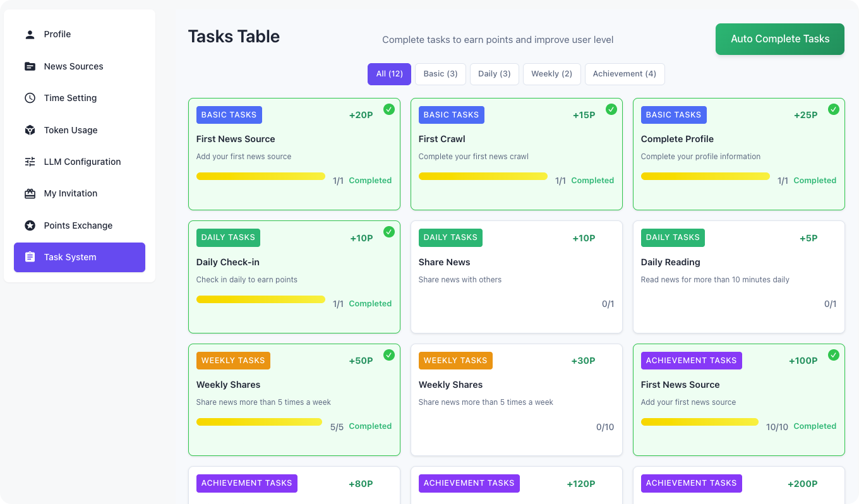The height and width of the screenshot is (504, 859).
Task: Click DAILY TASKS badge on Daily Reading card
Action: point(673,237)
